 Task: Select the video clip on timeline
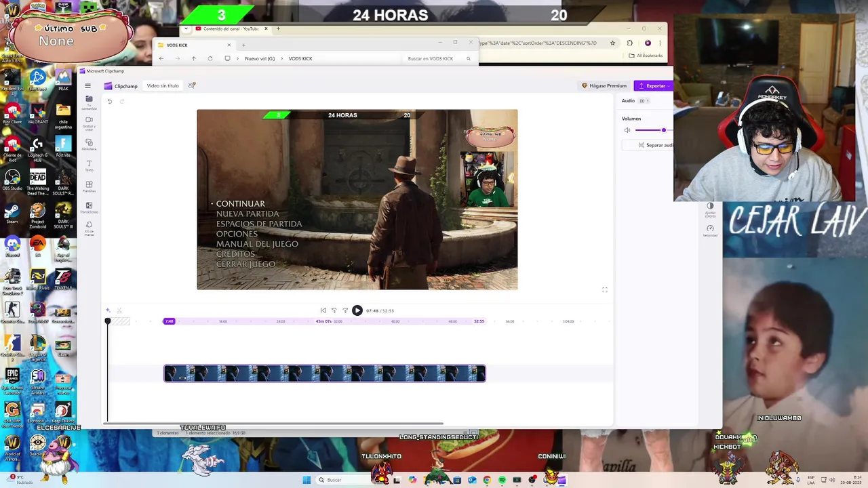click(x=325, y=373)
